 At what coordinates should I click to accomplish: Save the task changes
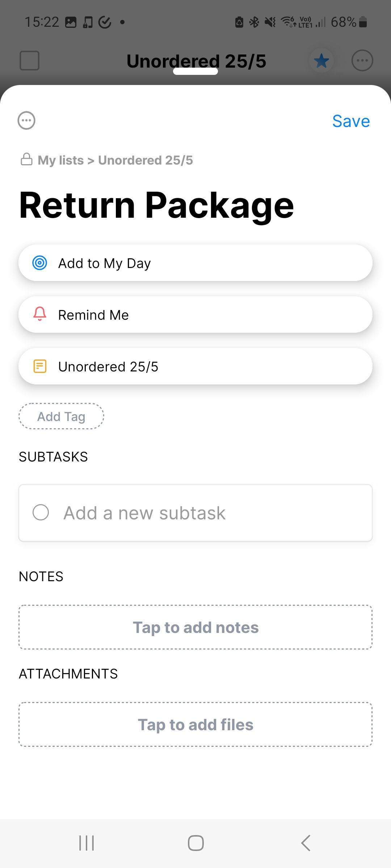[x=351, y=121]
